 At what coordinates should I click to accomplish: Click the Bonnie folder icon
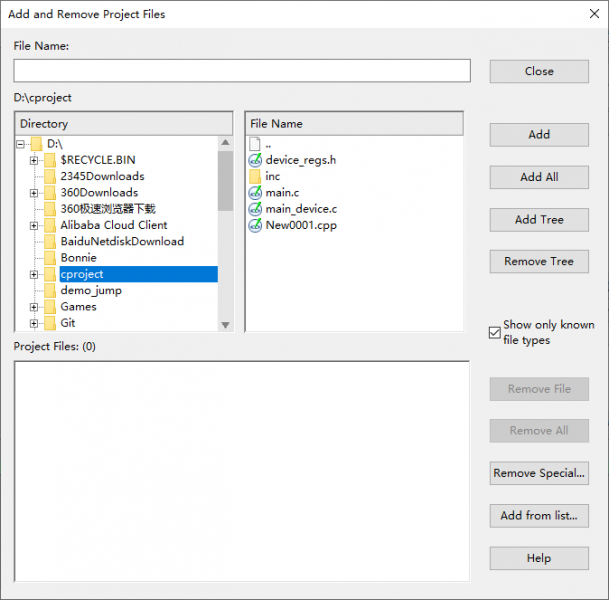click(x=50, y=258)
